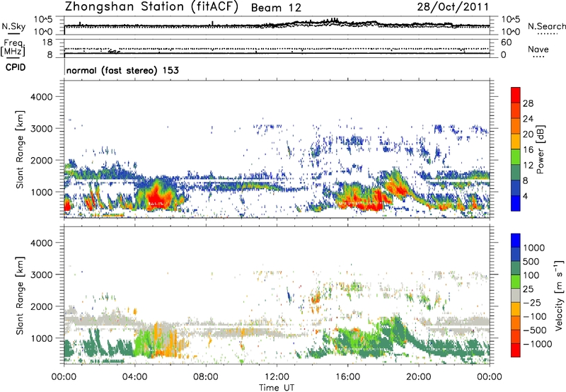Select the "-1000" value on Velocity scale
This screenshot has height=392, width=566.
pos(538,344)
